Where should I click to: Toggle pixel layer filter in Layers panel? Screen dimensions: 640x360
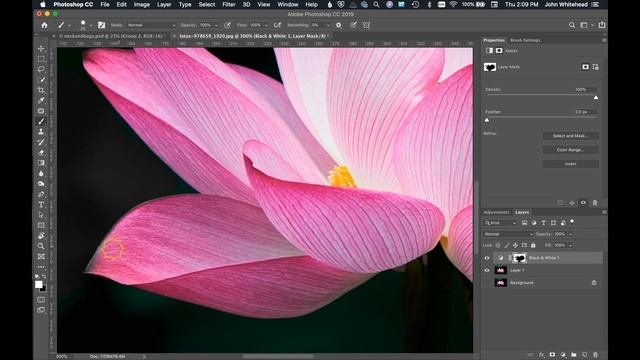pos(524,223)
